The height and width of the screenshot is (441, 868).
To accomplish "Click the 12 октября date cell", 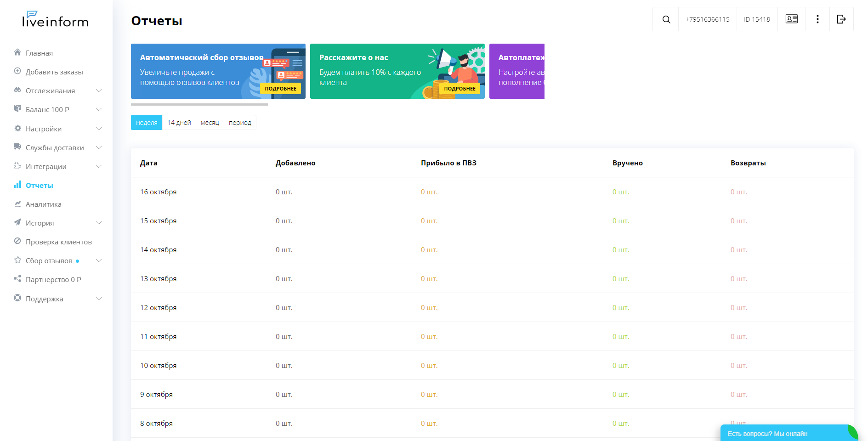I will 159,307.
